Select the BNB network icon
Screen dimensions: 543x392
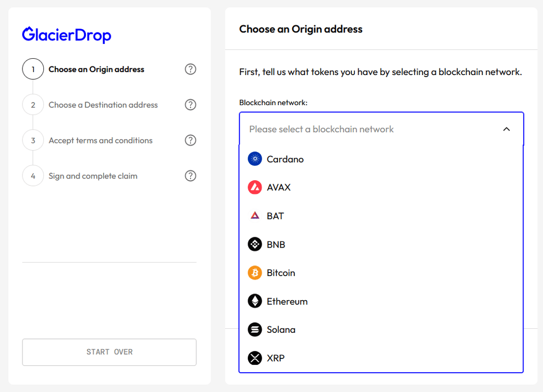coord(254,244)
